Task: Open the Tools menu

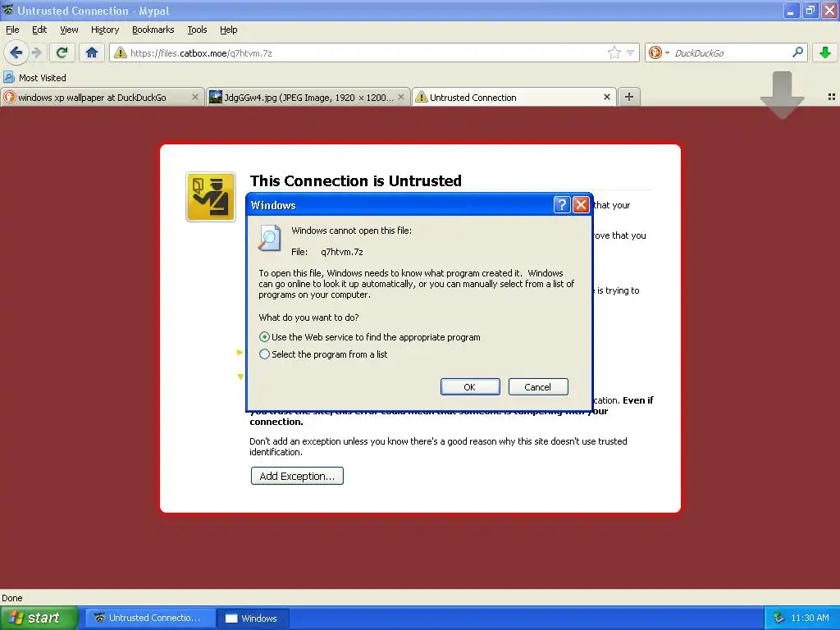Action: tap(197, 30)
